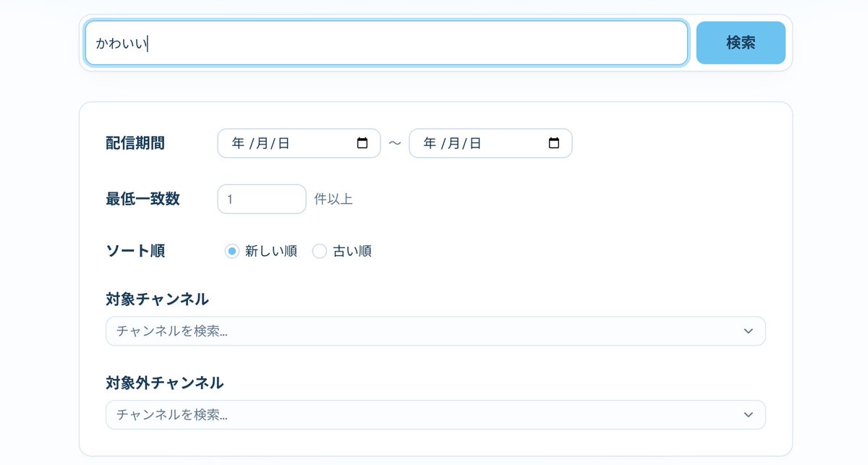Screen dimensions: 868x465
Task: Open the 対象外チャンネル channel search combo box
Action: pos(435,415)
